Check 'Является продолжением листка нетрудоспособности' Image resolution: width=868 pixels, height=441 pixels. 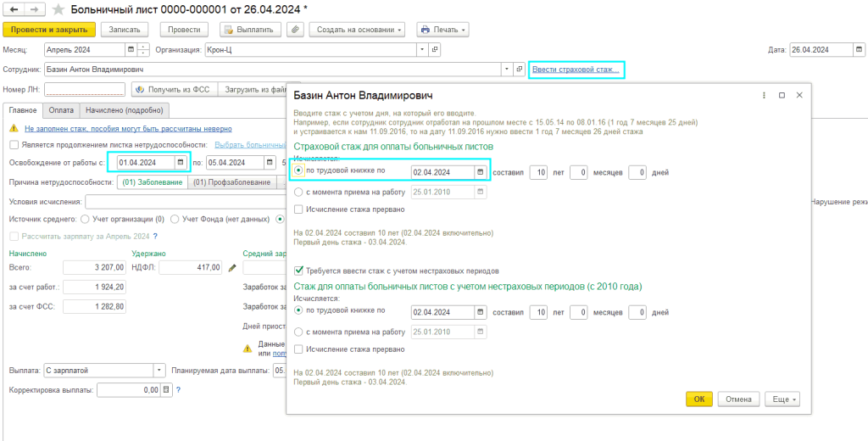pos(14,145)
